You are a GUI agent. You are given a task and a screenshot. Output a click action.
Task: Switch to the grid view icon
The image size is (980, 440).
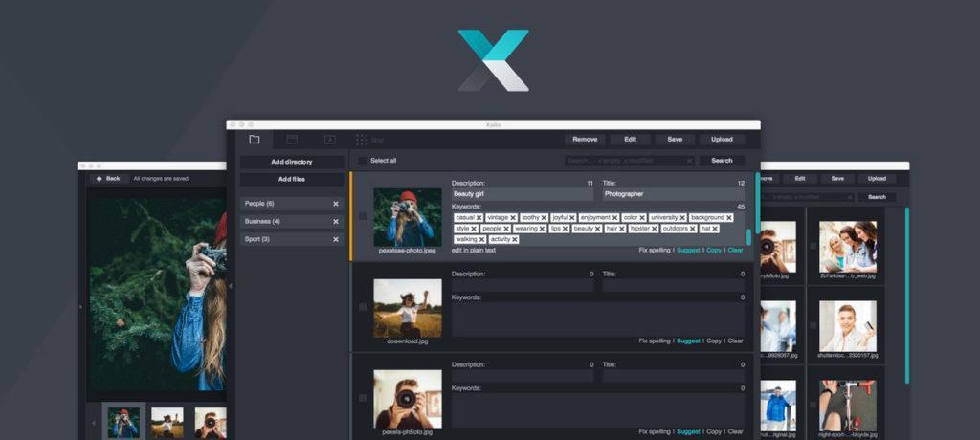click(x=362, y=140)
